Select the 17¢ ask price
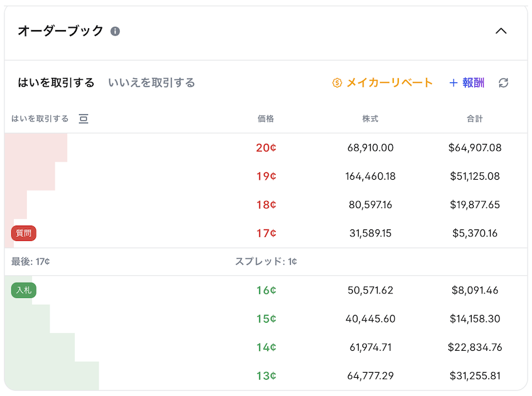 pyautogui.click(x=266, y=233)
